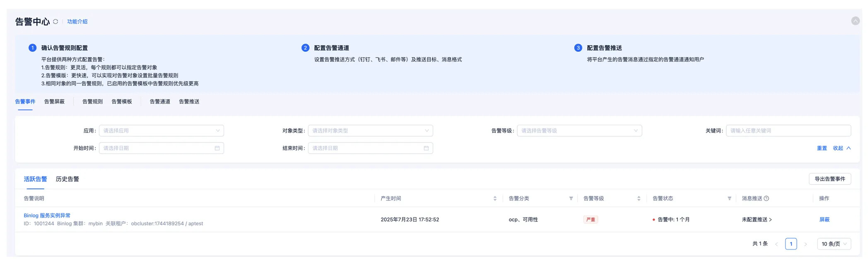Open the filter icon on 告警状态 column
868x266 pixels.
pos(729,198)
